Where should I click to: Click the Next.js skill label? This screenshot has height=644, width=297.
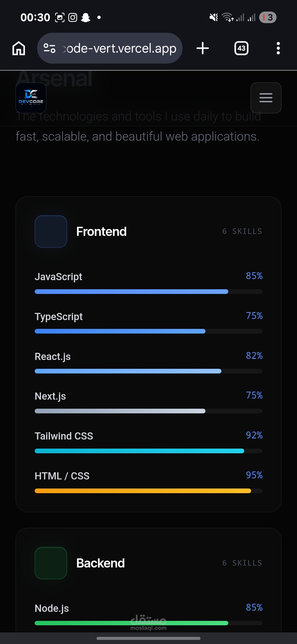tap(50, 396)
